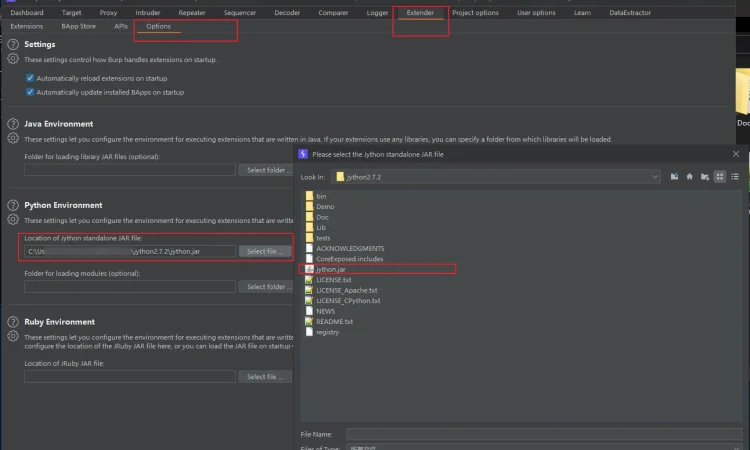
Task: Switch to the Repeater tab
Action: [x=192, y=13]
